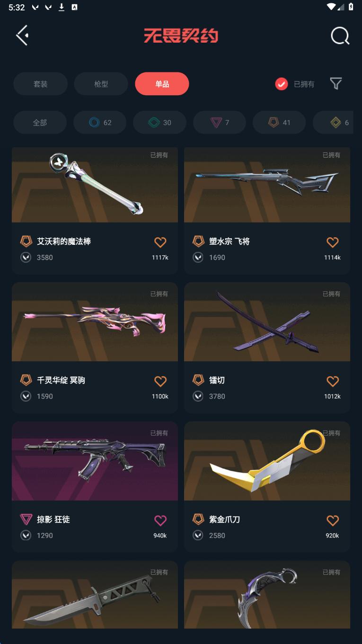The image size is (362, 644).
Task: Filter by pink triangle tier 7
Action: point(220,123)
